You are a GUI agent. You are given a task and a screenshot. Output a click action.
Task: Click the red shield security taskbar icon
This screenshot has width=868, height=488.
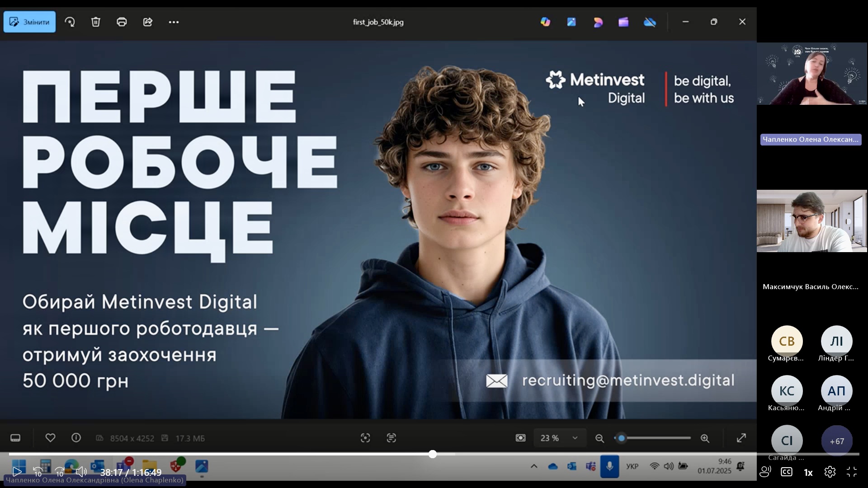[177, 465]
